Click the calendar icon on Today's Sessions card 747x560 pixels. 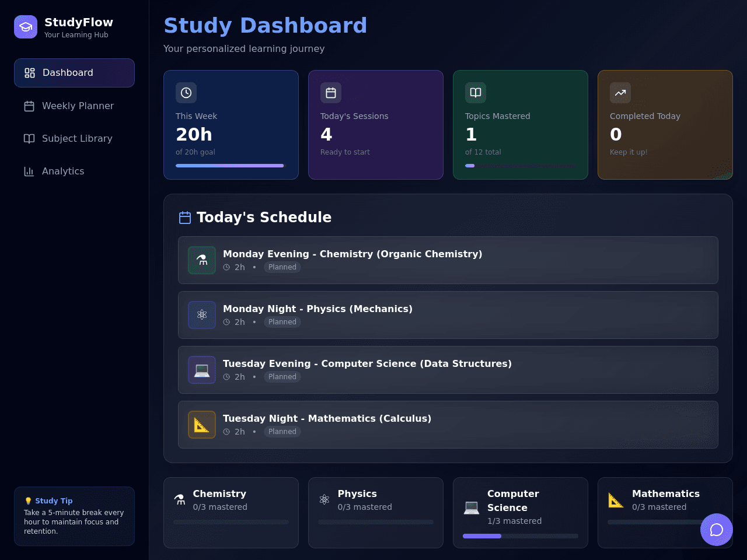(331, 93)
